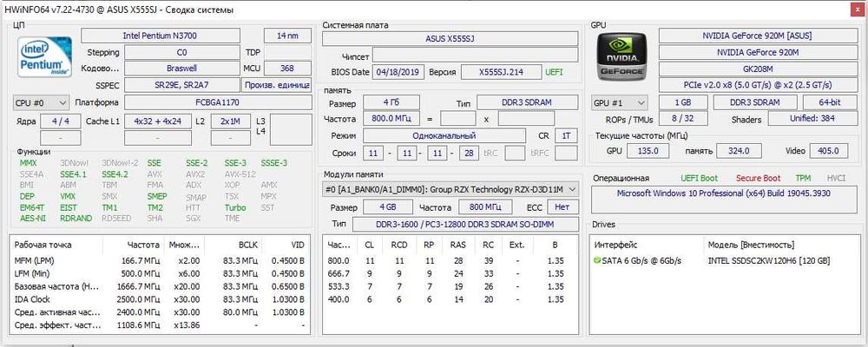Select the MFM (LPM) operating point row
This screenshot has width=868, height=347.
(160, 260)
